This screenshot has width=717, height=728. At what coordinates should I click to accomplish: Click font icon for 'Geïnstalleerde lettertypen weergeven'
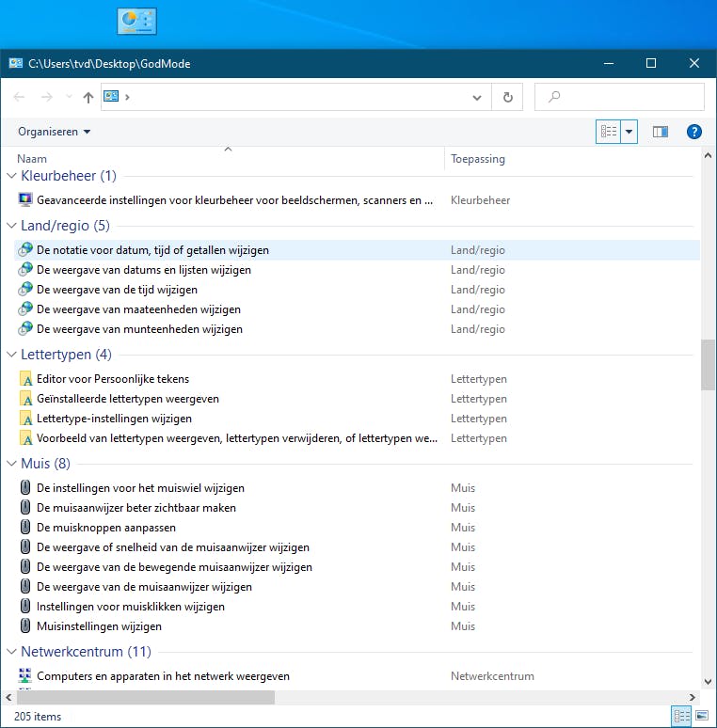tap(25, 399)
